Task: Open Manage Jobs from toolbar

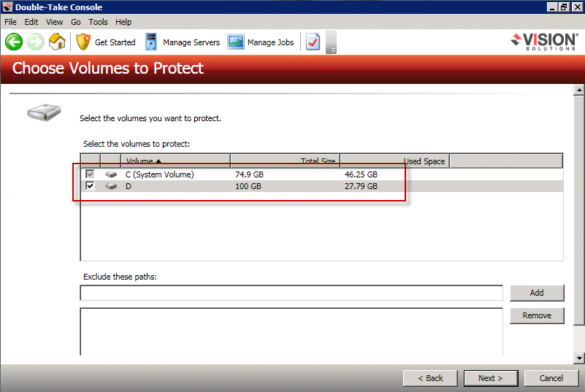Action: pyautogui.click(x=261, y=42)
